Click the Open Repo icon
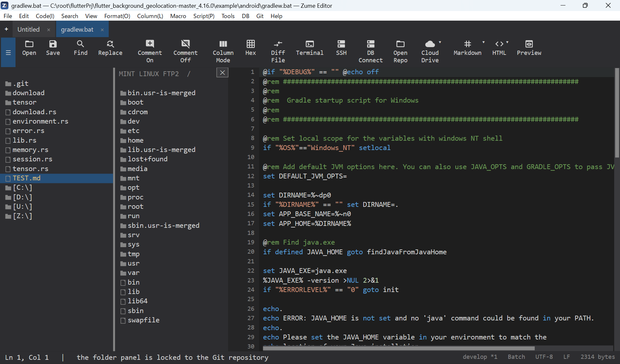This screenshot has width=620, height=364. 400,52
